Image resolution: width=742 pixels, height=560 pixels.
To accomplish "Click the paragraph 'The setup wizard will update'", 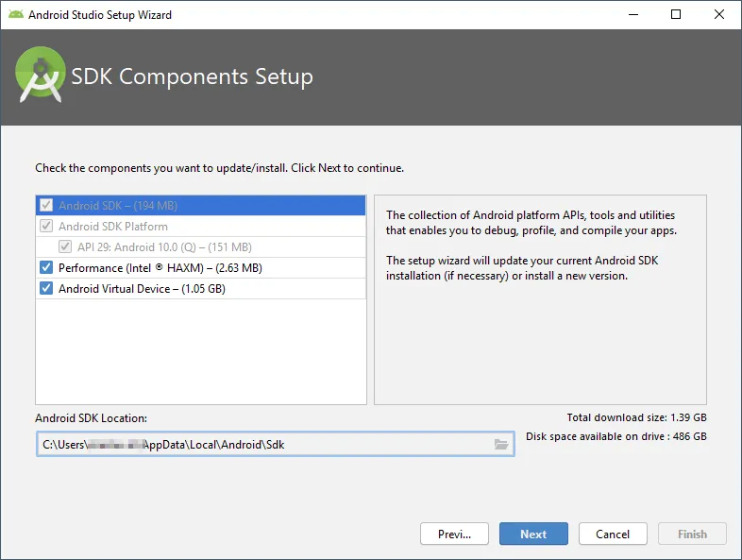I will (522, 268).
